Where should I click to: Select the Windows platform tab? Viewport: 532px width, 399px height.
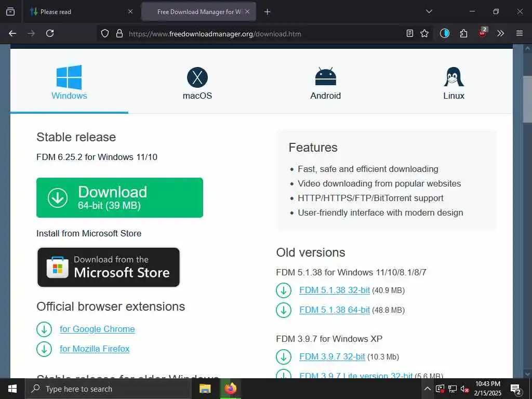[69, 83]
